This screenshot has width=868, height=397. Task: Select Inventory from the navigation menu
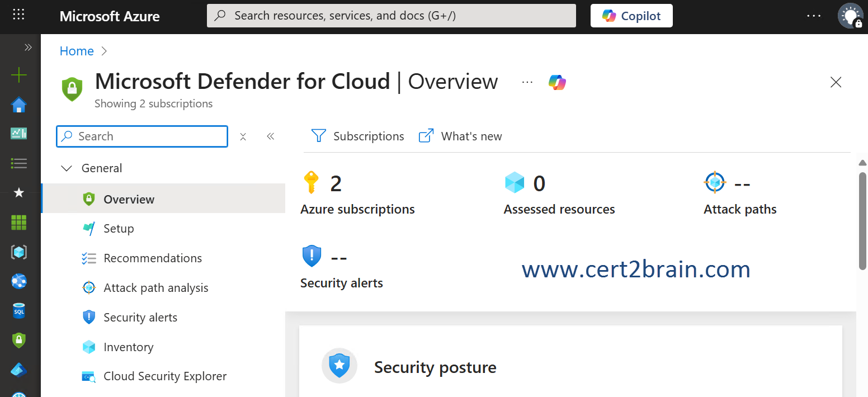point(128,347)
